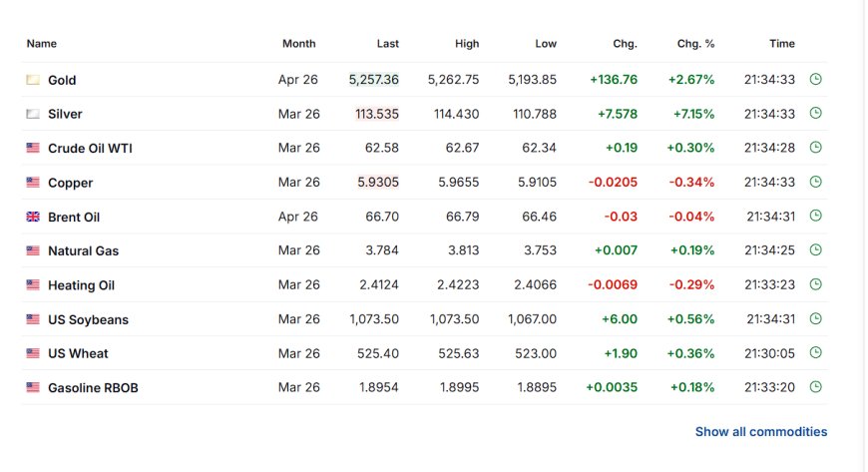Select Heating Oil percent change -0.29%
This screenshot has width=868, height=472.
691,284
